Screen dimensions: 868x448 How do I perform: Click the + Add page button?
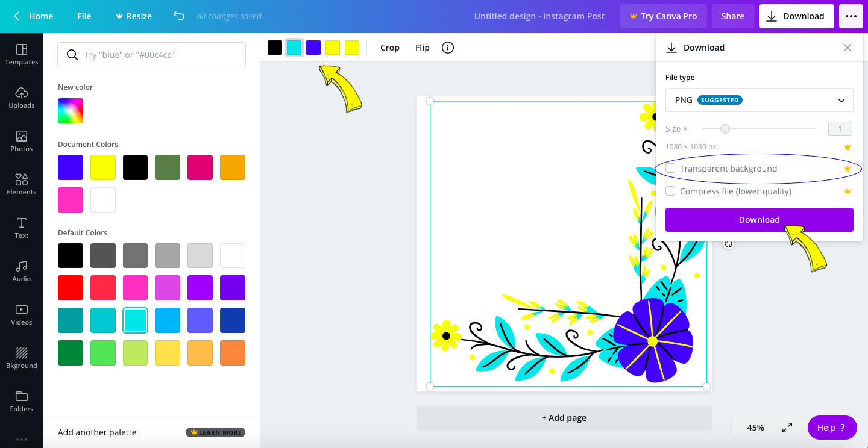(x=564, y=418)
